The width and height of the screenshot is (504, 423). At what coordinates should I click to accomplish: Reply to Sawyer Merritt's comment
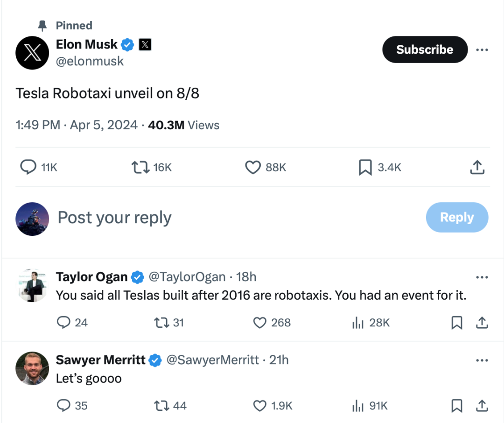coord(63,406)
